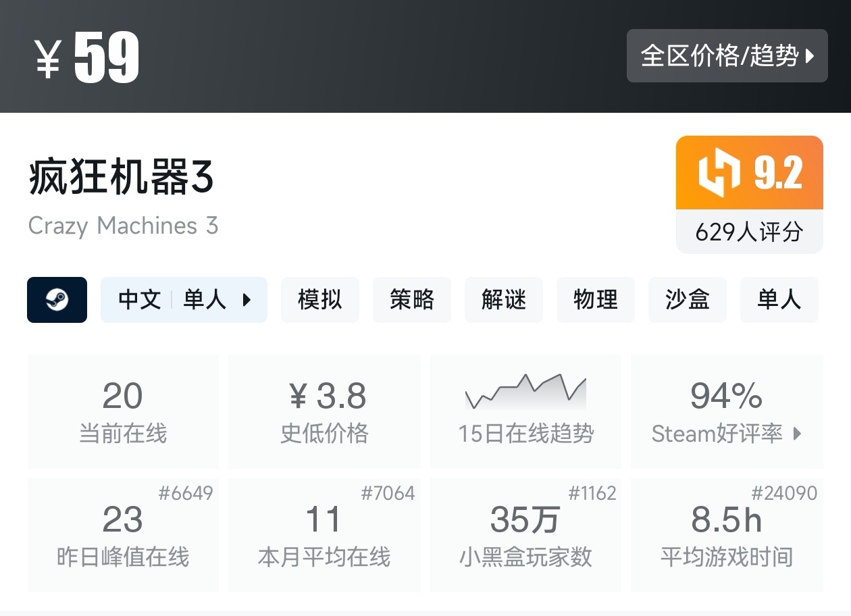This screenshot has height=616, width=851.
Task: Select the 解谜 genre tag
Action: (x=504, y=300)
